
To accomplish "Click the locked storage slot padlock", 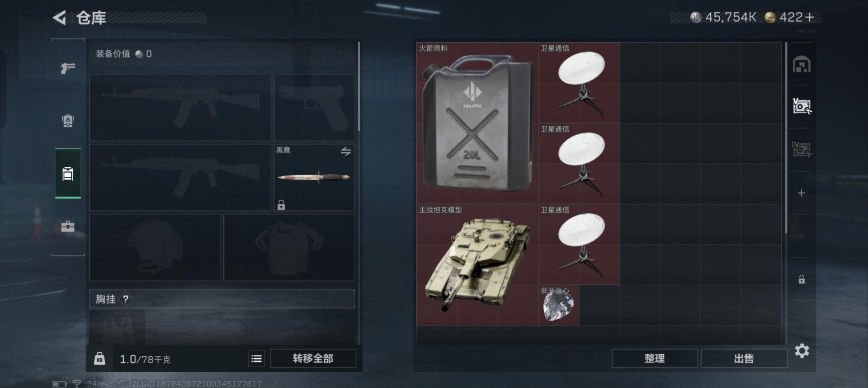I will (802, 279).
